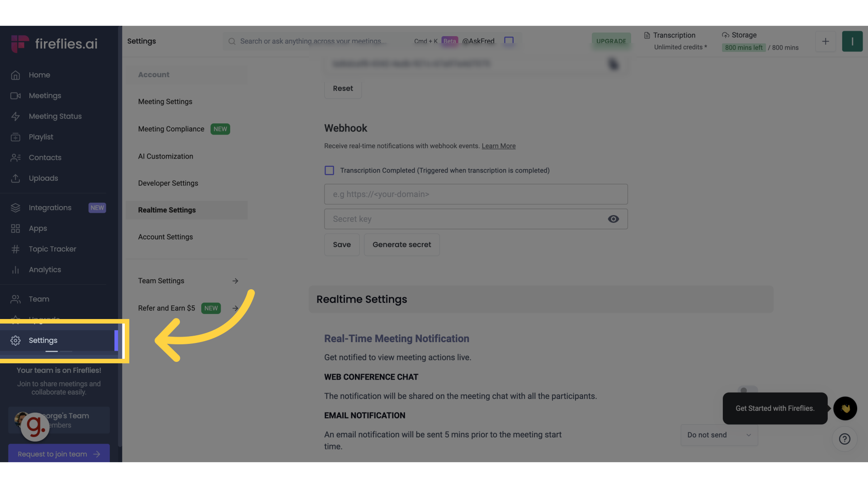Image resolution: width=868 pixels, height=488 pixels.
Task: Click the green UPGRADE button
Action: (611, 41)
